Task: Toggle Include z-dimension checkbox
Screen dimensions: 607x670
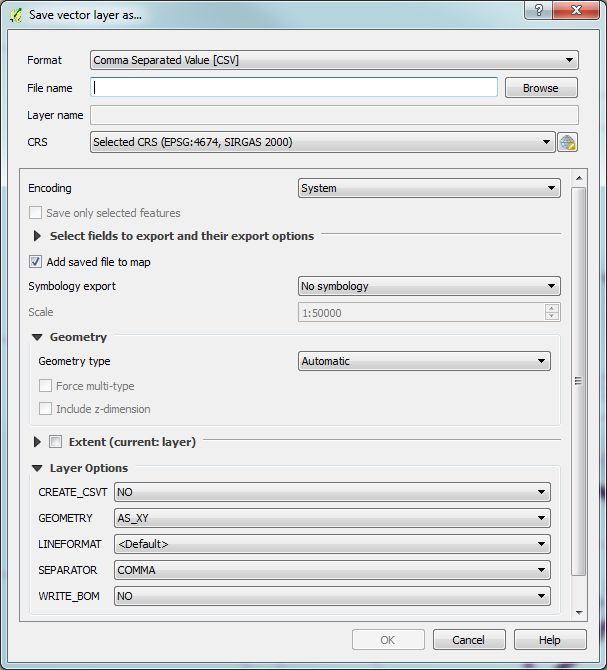Action: click(45, 408)
